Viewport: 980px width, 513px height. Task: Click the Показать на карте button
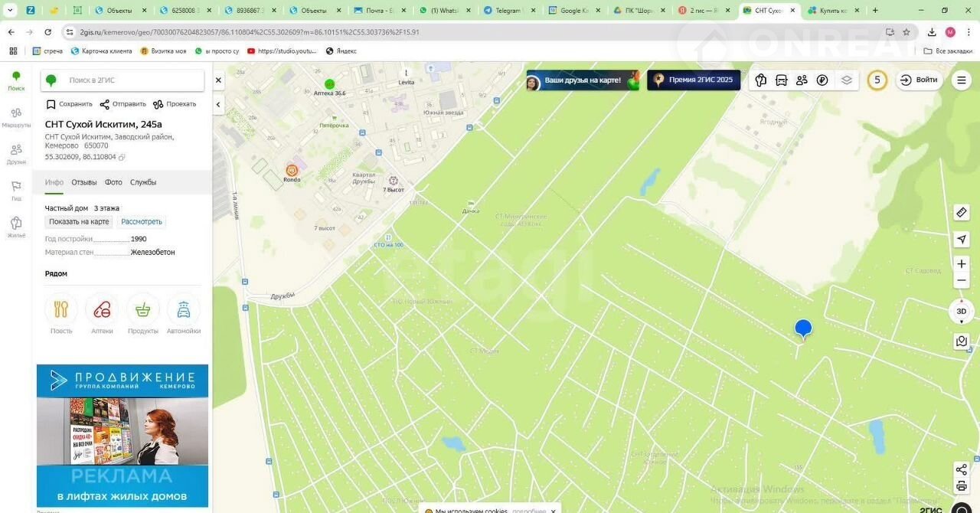[x=79, y=222]
